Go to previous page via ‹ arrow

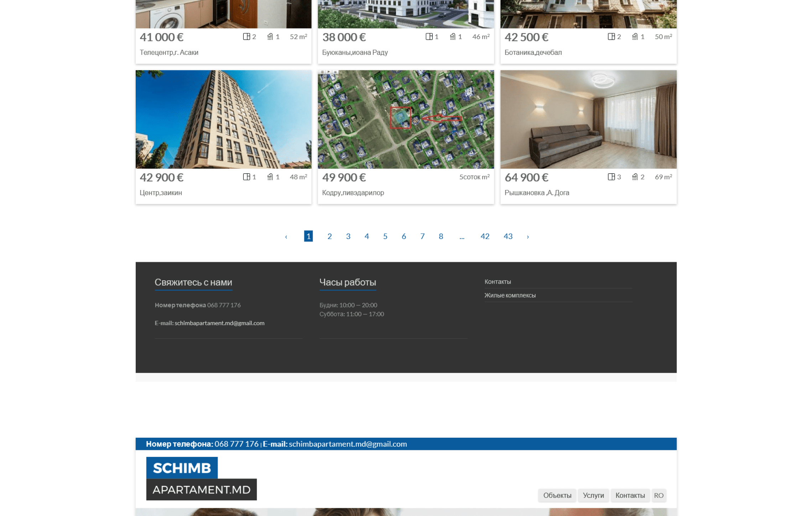pos(287,236)
